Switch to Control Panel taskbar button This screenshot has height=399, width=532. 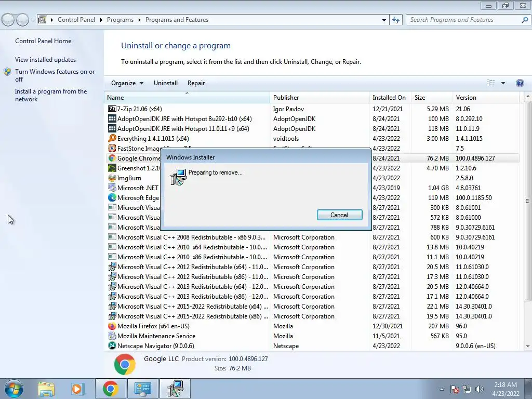(142, 389)
